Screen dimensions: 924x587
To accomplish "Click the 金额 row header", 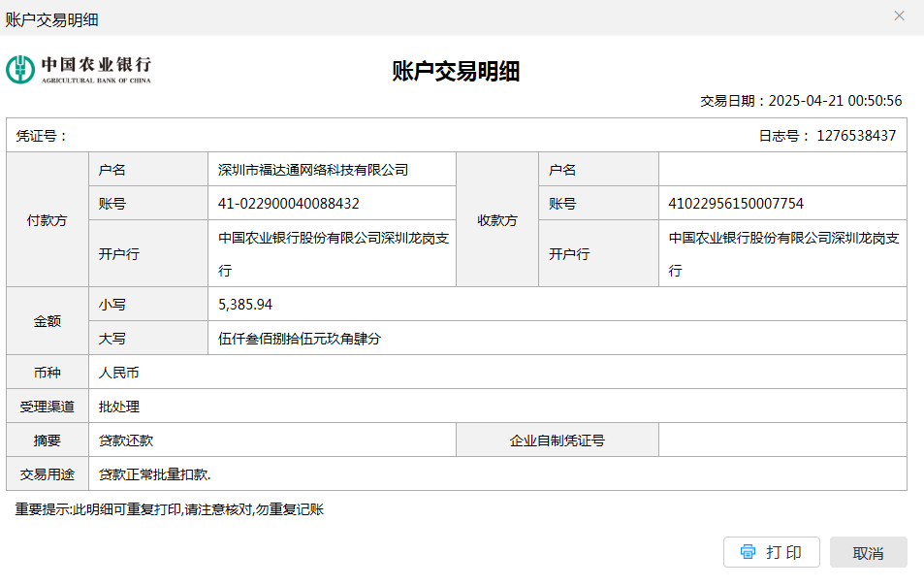I will click(48, 321).
